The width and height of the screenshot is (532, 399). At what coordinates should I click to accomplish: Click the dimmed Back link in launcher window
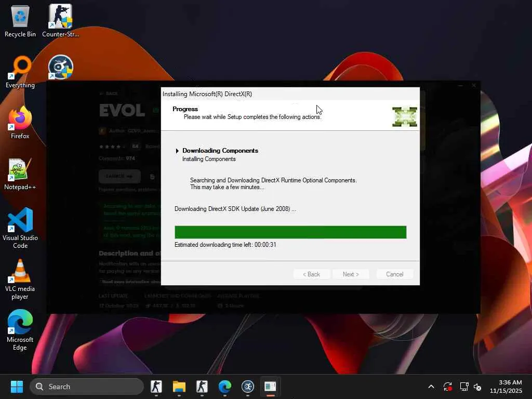click(x=109, y=94)
